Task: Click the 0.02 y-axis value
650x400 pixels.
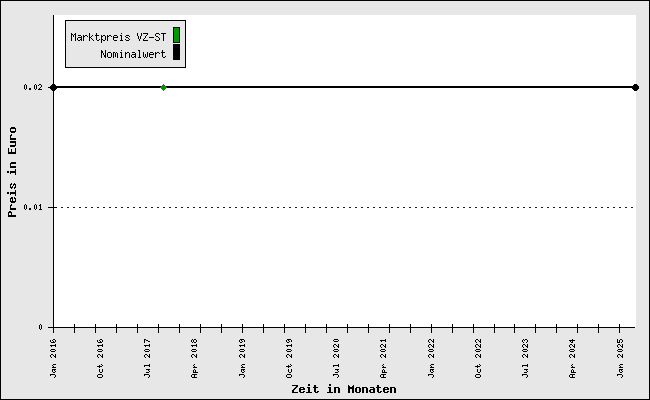Action: click(x=33, y=87)
